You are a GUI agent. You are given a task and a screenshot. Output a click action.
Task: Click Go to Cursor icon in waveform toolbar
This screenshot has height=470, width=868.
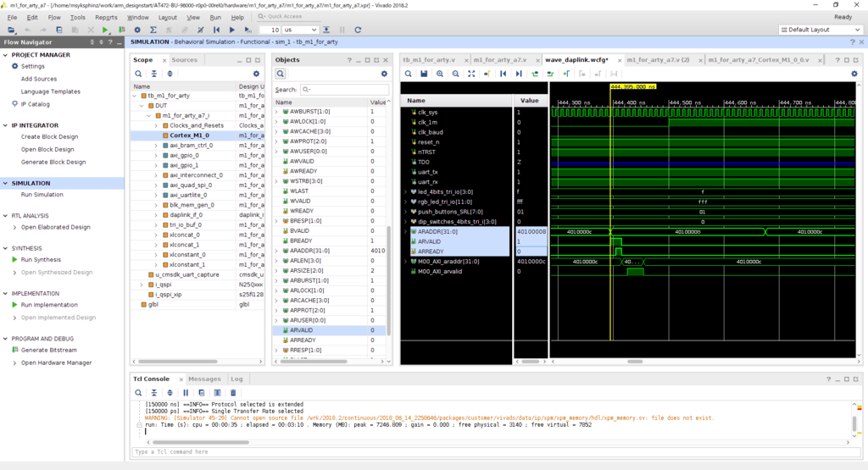pos(487,74)
